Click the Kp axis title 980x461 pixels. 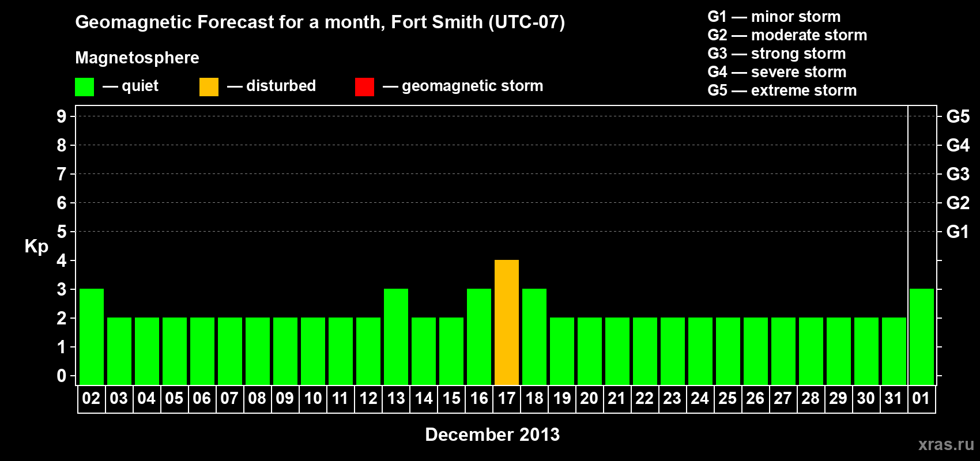click(36, 247)
